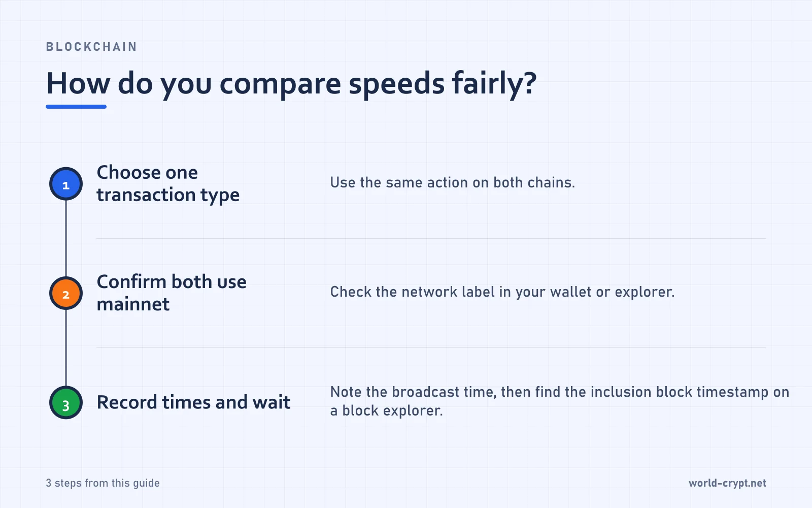Click the divider line under step 1
This screenshot has width=812, height=508.
[431, 238]
